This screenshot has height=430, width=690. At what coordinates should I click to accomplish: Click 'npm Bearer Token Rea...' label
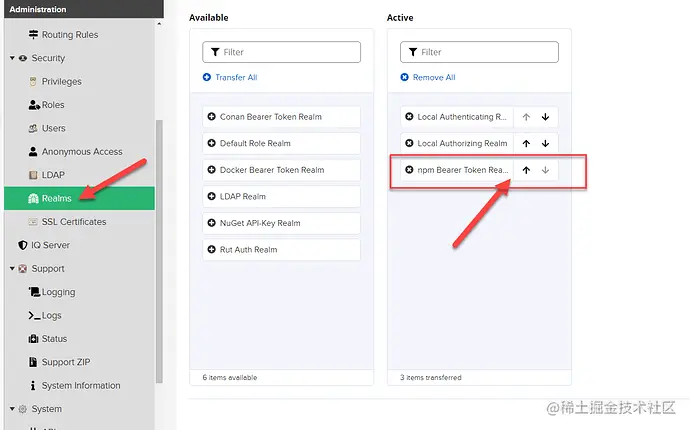click(463, 170)
